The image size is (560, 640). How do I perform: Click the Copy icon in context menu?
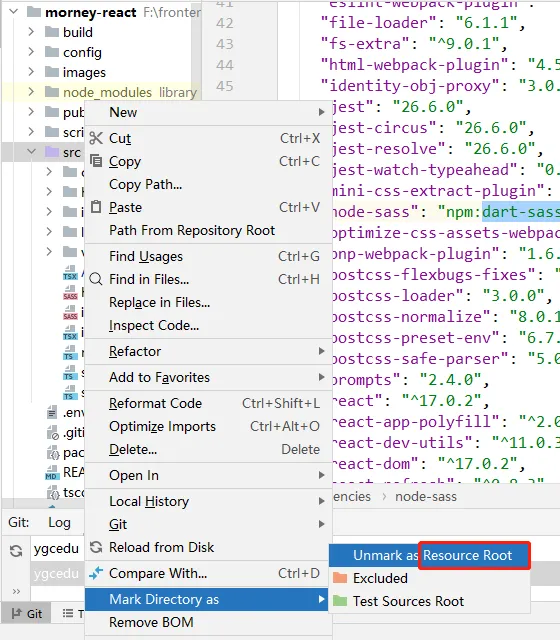click(96, 161)
